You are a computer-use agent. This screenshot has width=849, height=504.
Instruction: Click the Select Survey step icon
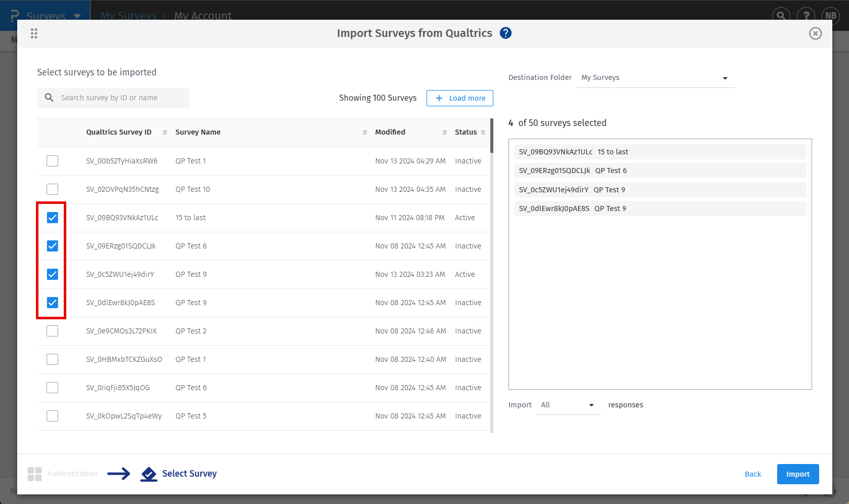point(149,474)
